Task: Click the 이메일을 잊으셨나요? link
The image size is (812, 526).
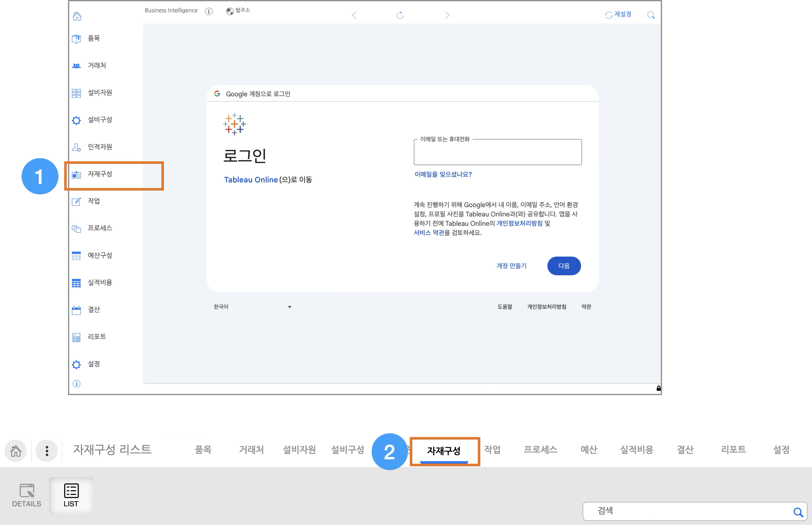Action: (x=443, y=174)
